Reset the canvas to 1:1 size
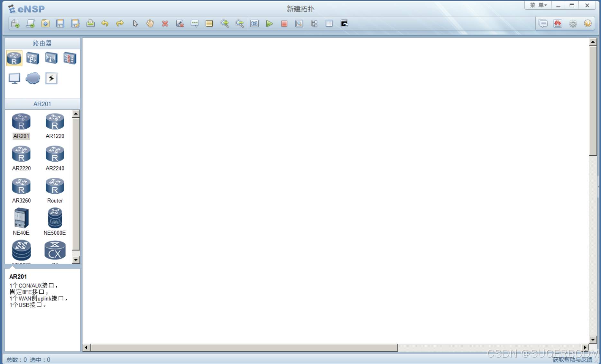 (x=254, y=23)
